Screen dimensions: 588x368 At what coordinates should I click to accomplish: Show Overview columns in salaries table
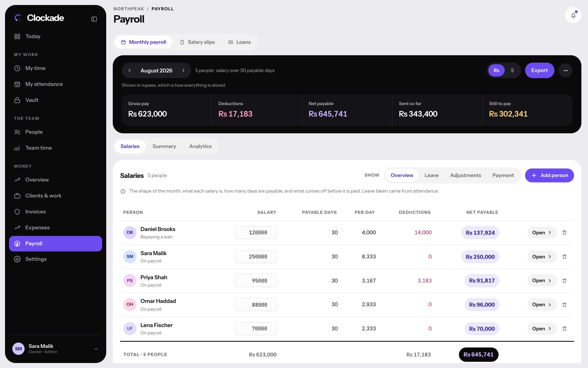click(402, 176)
